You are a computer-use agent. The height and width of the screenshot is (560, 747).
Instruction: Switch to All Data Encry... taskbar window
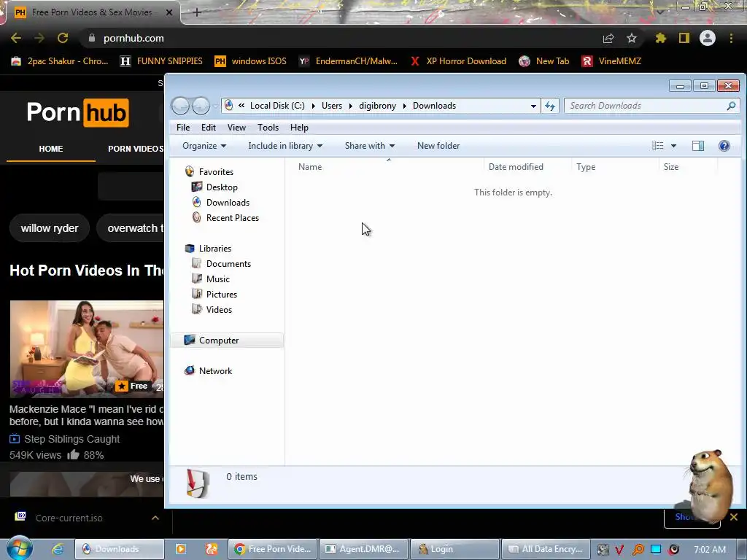click(x=546, y=549)
